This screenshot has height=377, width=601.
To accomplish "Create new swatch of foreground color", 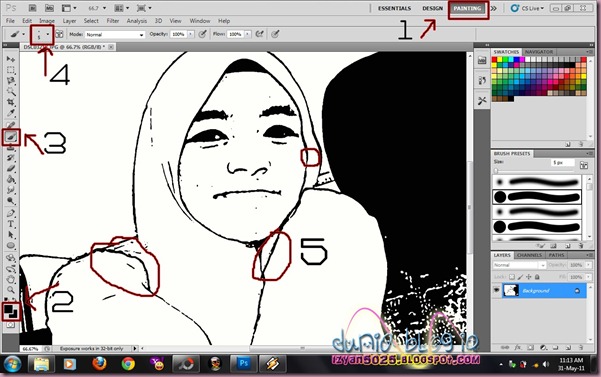I will tap(568, 144).
